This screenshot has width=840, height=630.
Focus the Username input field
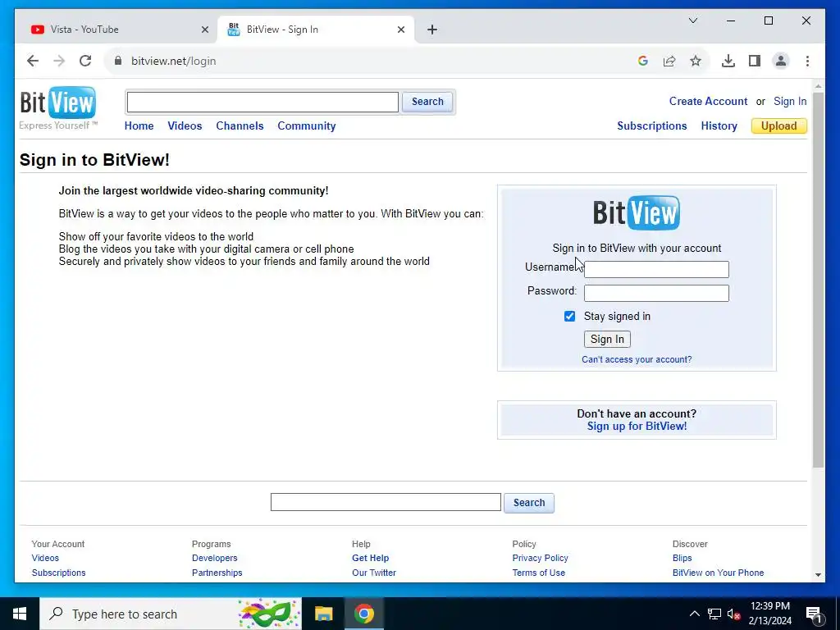pyautogui.click(x=656, y=269)
